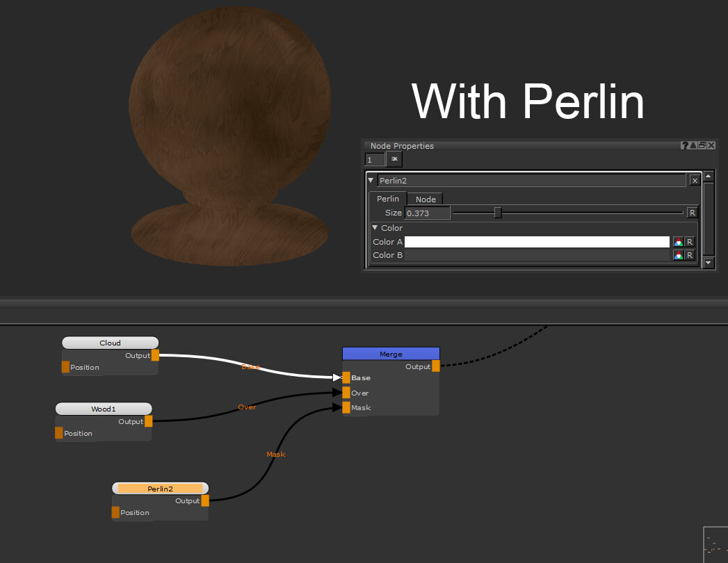Click the Merge node's Mask input port
The image size is (728, 563).
point(346,407)
